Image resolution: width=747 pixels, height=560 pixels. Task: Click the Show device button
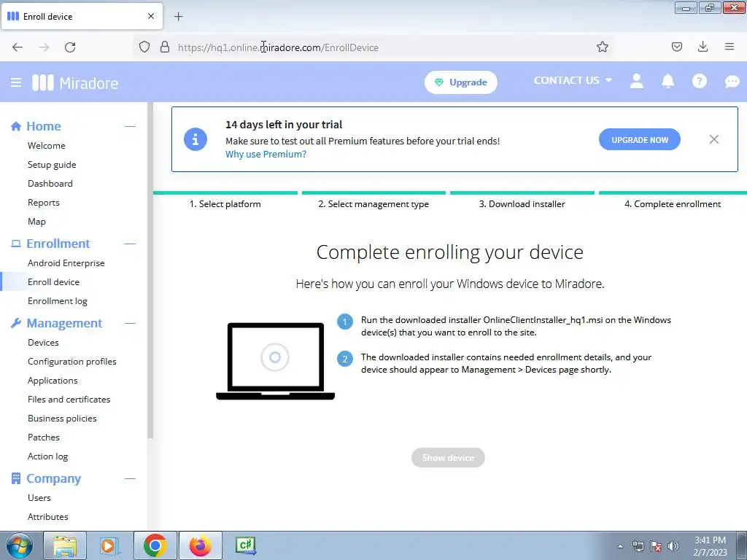448,458
